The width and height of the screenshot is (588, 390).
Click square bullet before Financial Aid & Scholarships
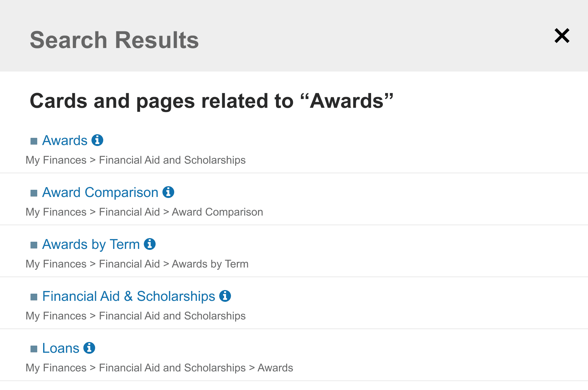pos(34,297)
